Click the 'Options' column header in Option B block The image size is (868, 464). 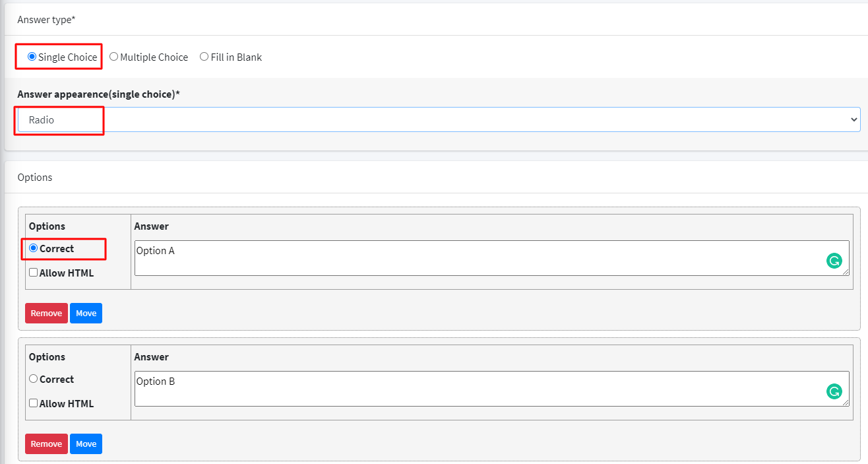[x=47, y=356]
